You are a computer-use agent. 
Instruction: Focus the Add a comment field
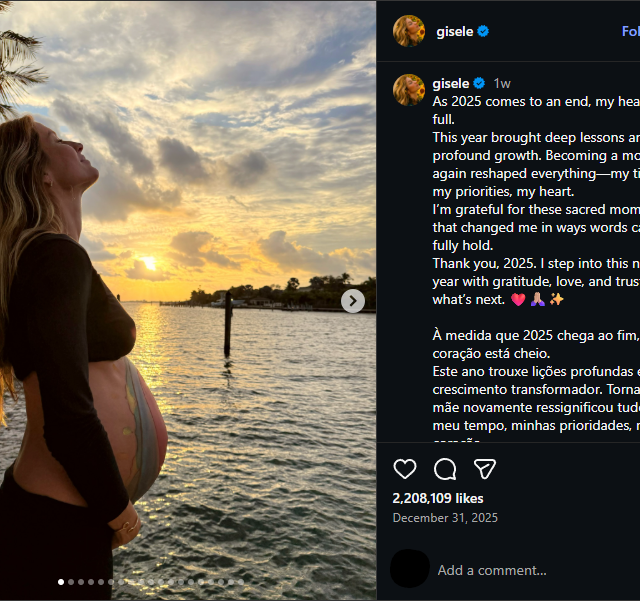[520, 570]
